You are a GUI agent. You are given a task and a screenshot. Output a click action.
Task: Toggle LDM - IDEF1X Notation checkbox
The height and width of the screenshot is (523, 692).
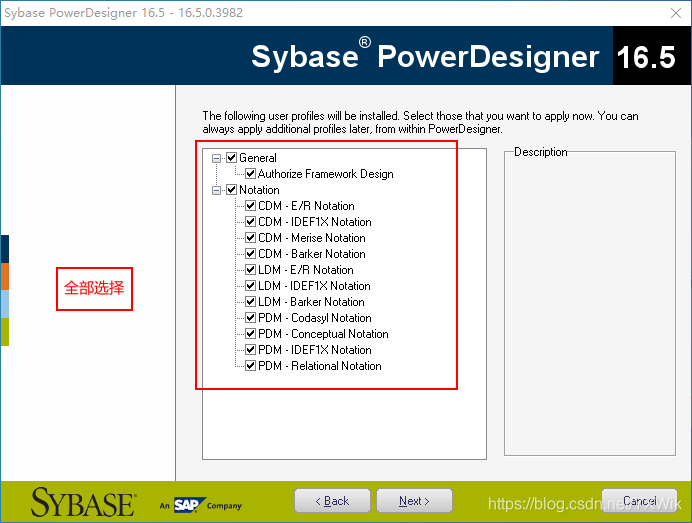coord(251,286)
